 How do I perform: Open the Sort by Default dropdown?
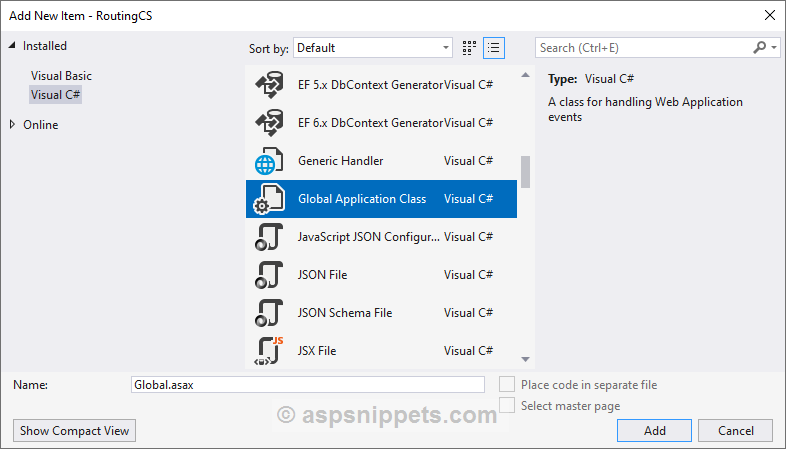372,48
